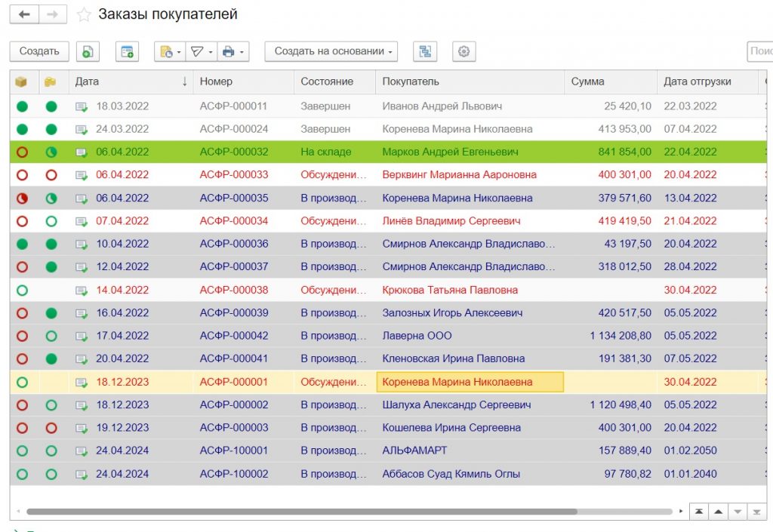Click the copy document icon next to Создать

pos(88,51)
